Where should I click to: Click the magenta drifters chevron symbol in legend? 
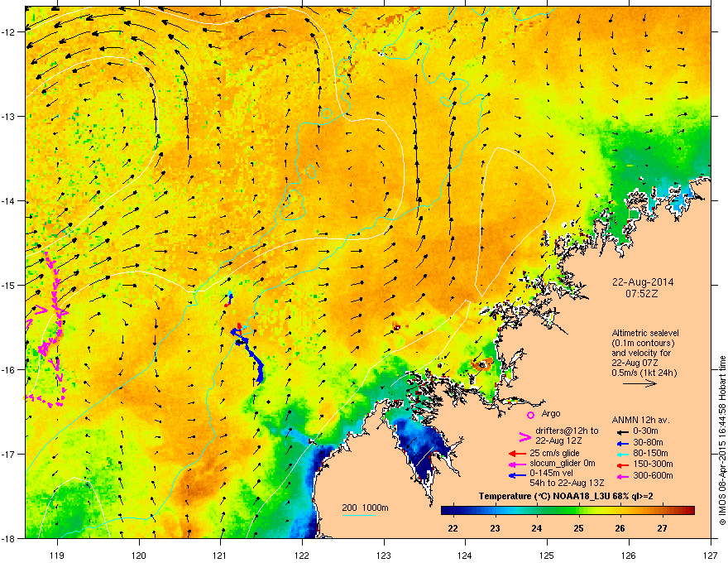[x=524, y=436]
